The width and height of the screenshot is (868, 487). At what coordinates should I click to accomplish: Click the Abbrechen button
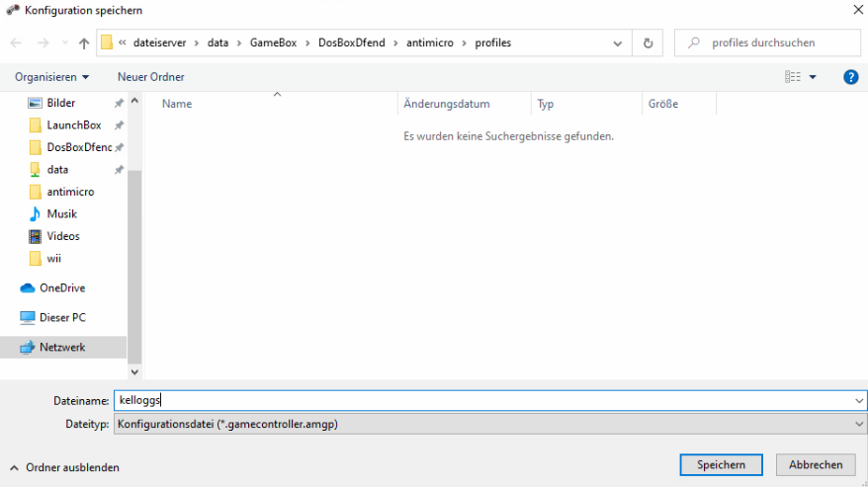tap(816, 464)
